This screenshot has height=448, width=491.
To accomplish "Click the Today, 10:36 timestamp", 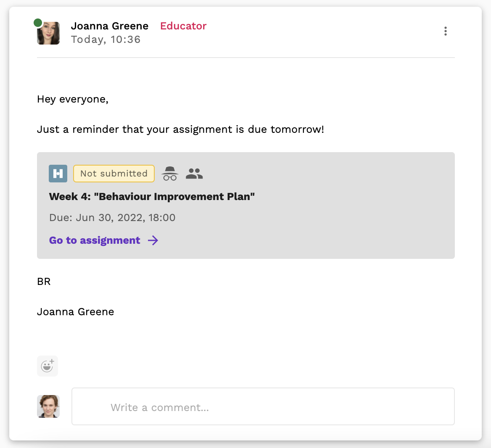I will click(106, 40).
